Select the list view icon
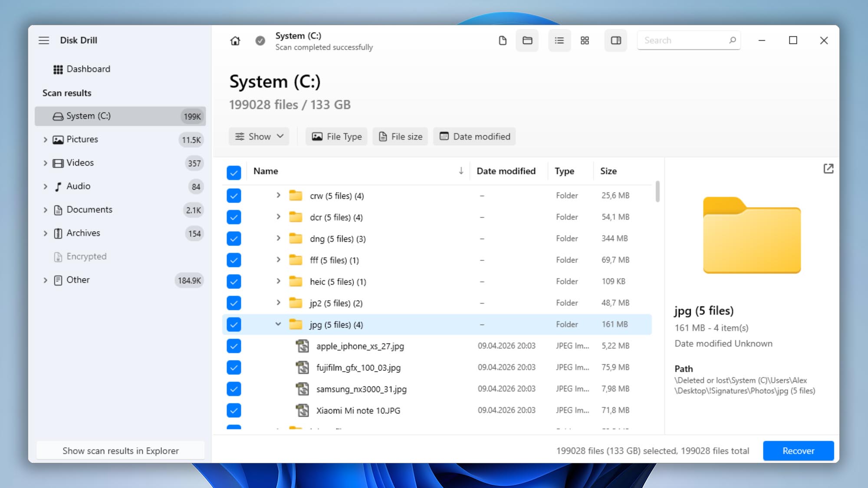Screen dimensions: 868x488 pos(559,40)
